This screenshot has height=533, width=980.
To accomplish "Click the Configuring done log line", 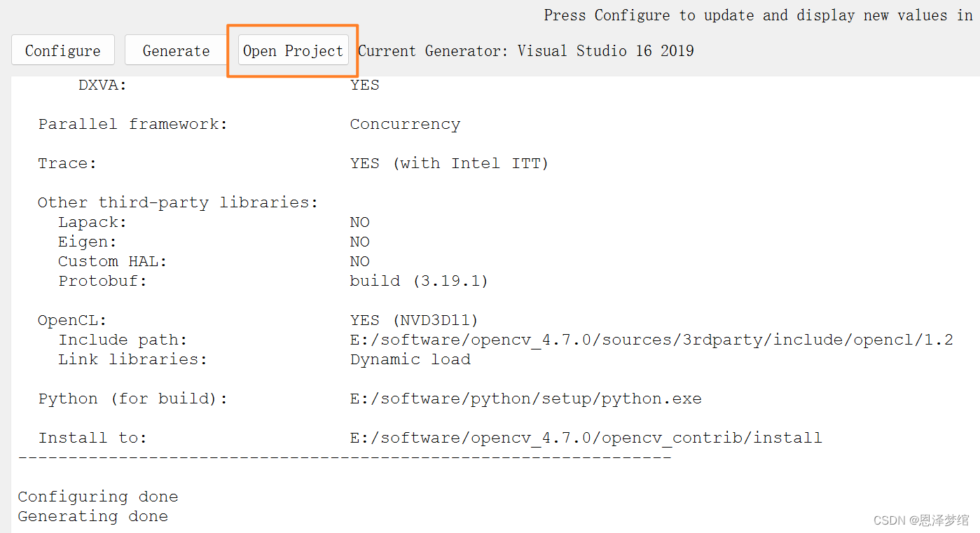I will (x=97, y=496).
